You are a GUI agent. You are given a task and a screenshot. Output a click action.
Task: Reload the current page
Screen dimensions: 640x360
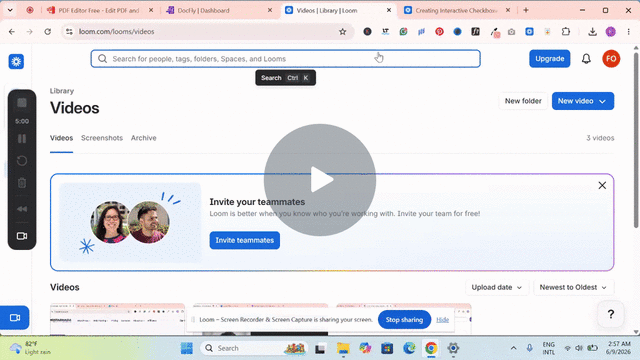tap(48, 31)
